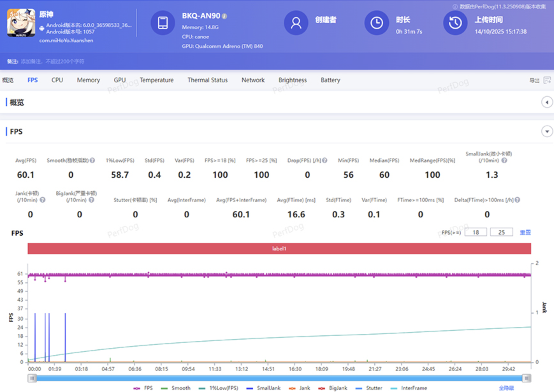Image resolution: width=554 pixels, height=392 pixels.
Task: Open the help icon beside SmallJank metric
Action: [504, 160]
